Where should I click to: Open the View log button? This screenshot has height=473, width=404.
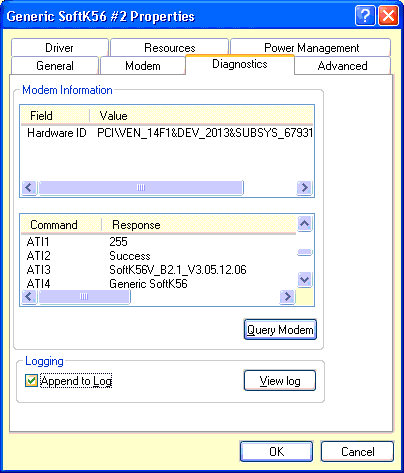pos(280,380)
